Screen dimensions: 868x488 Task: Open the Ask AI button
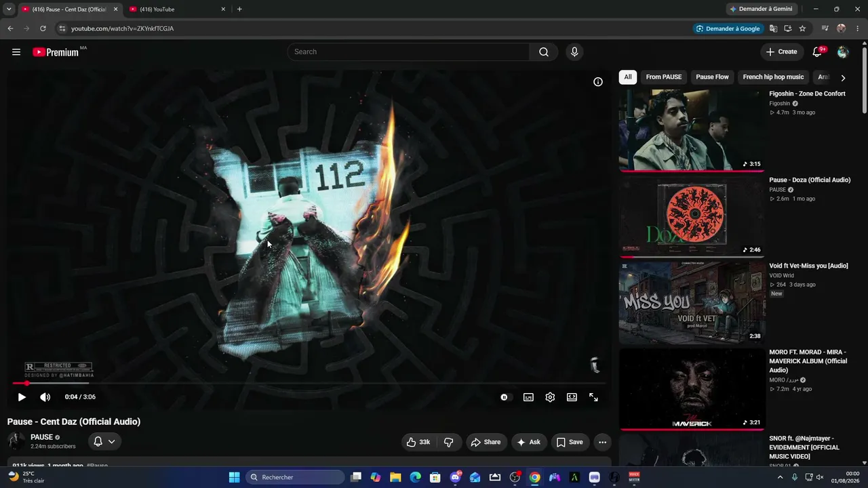pos(529,442)
